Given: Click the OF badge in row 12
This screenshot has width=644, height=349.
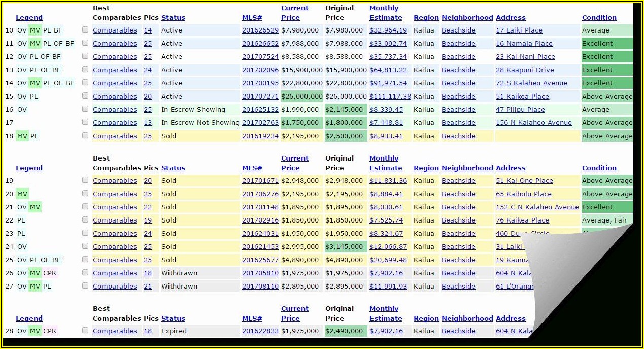Looking at the screenshot, I should click(x=45, y=57).
